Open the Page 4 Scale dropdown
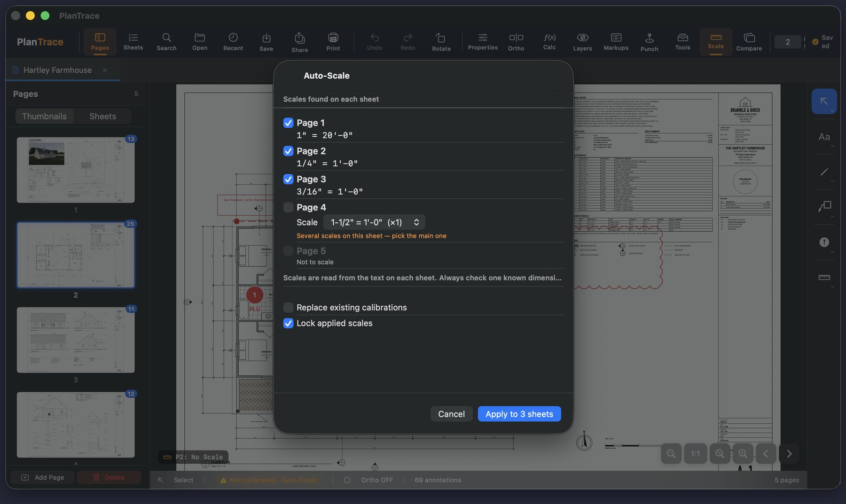The image size is (846, 504). [374, 222]
